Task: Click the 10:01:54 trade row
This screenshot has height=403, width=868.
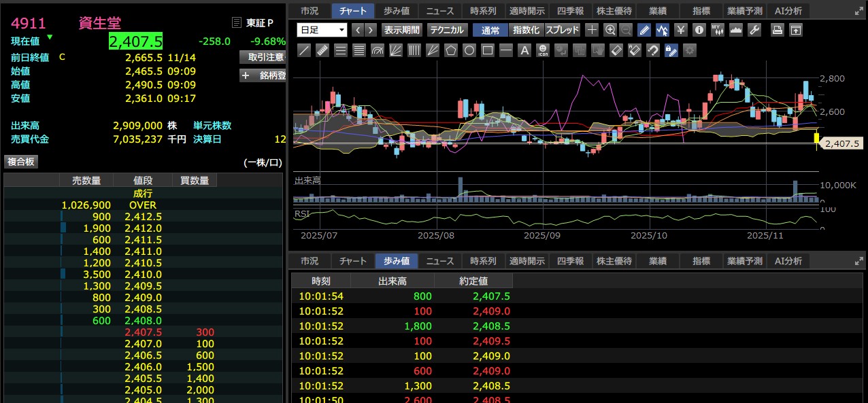Action: (578, 296)
